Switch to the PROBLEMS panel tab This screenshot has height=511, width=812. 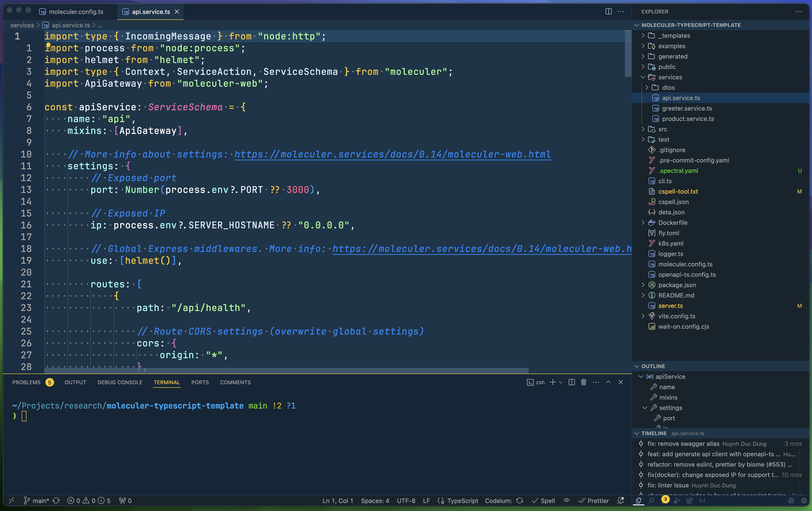(x=26, y=382)
